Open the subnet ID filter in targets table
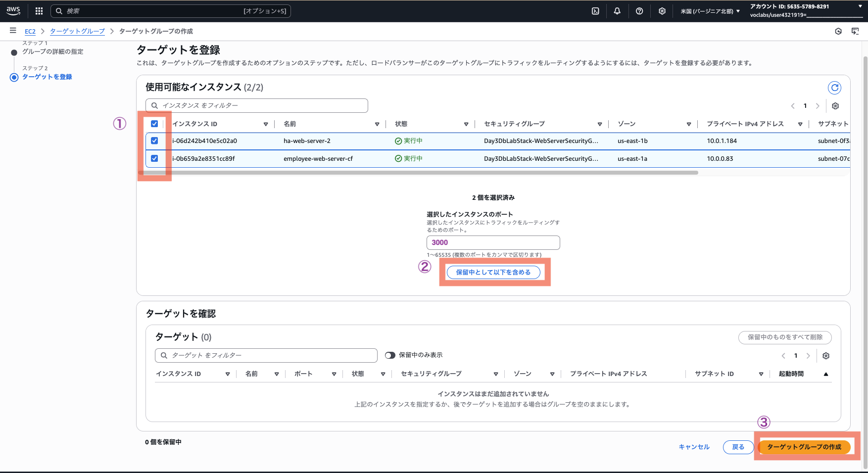The height and width of the screenshot is (473, 868). tap(761, 374)
